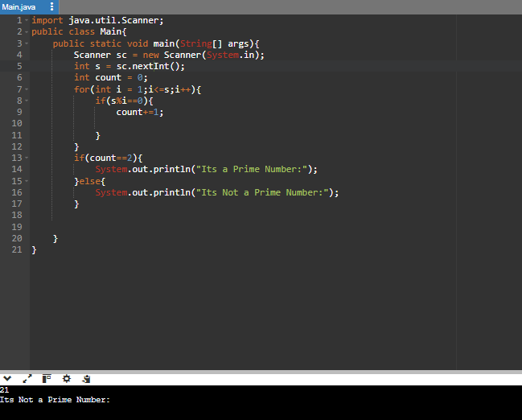Click line number 10 in the gutter
This screenshot has width=522, height=420.
[17, 124]
